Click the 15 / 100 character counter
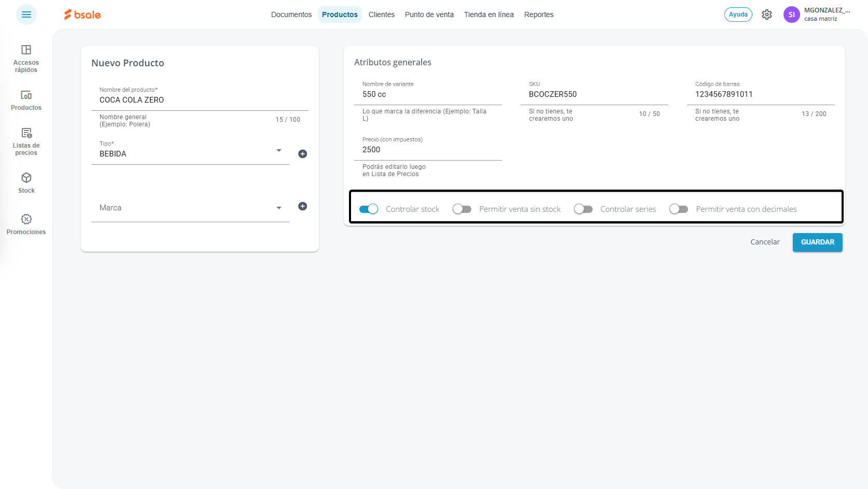 (288, 120)
